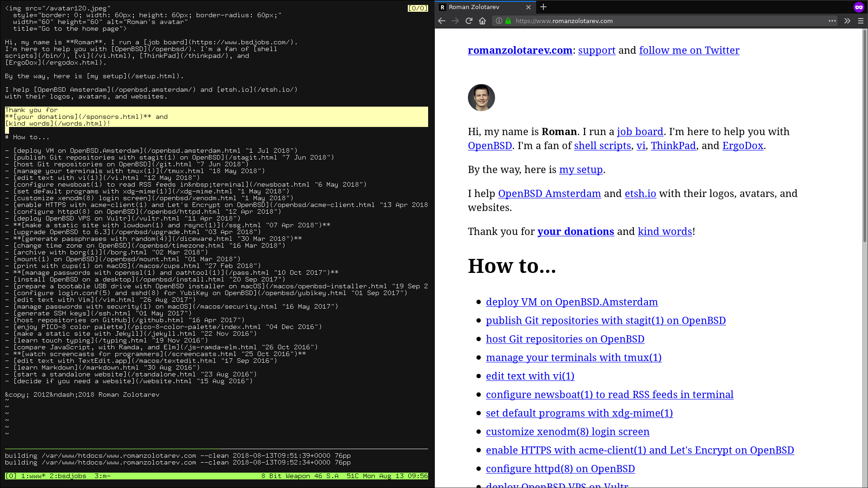Viewport: 868px width, 488px height.
Task: Open page actions three-dots menu
Action: coord(832,21)
